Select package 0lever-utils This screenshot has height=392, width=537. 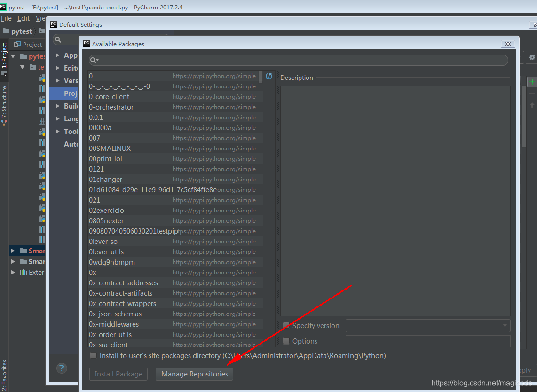point(175,252)
